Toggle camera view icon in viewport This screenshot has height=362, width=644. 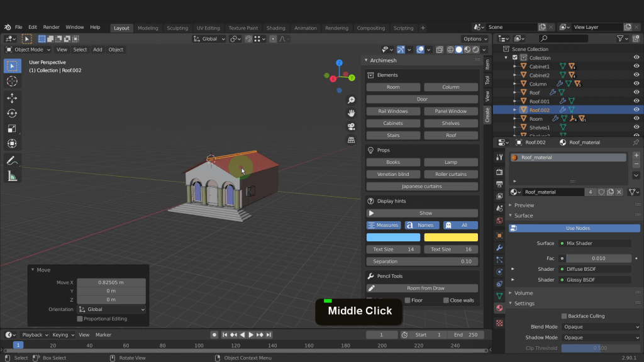click(352, 126)
